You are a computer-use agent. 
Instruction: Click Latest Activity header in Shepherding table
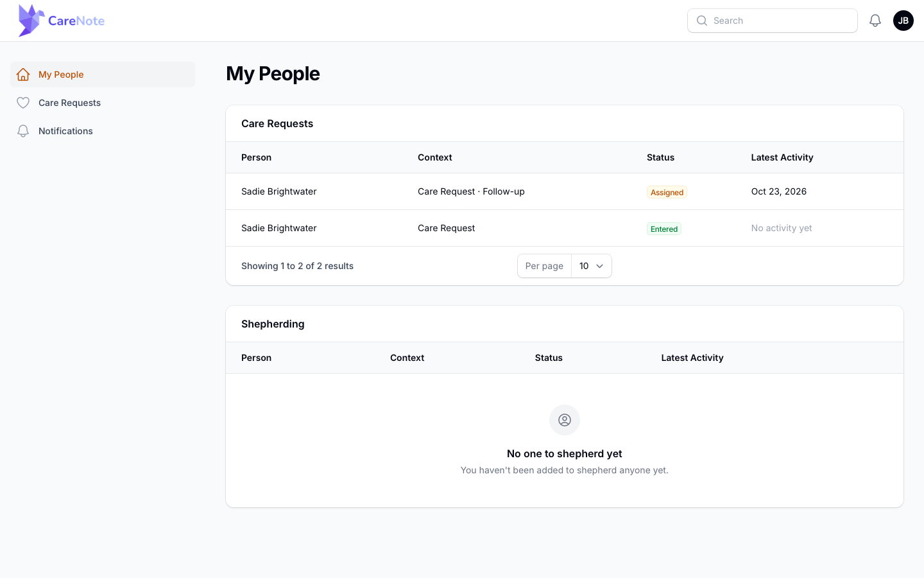692,358
